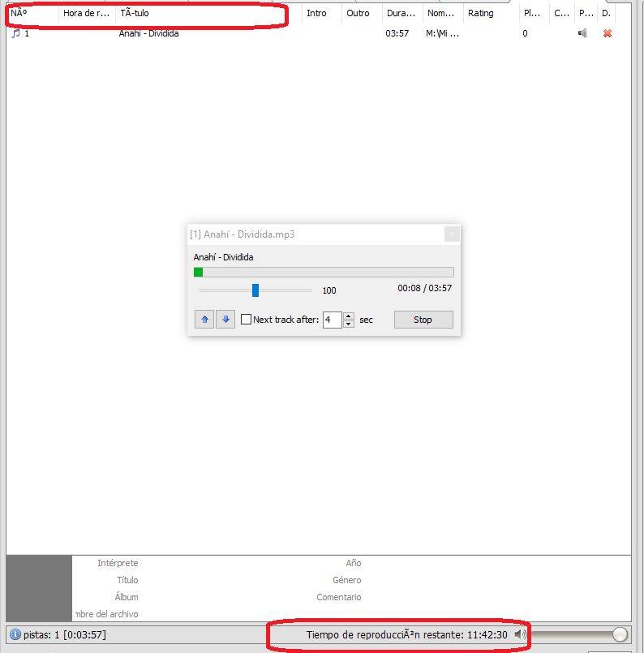The width and height of the screenshot is (644, 653).
Task: Click the music note icon of track 1
Action: (x=16, y=33)
